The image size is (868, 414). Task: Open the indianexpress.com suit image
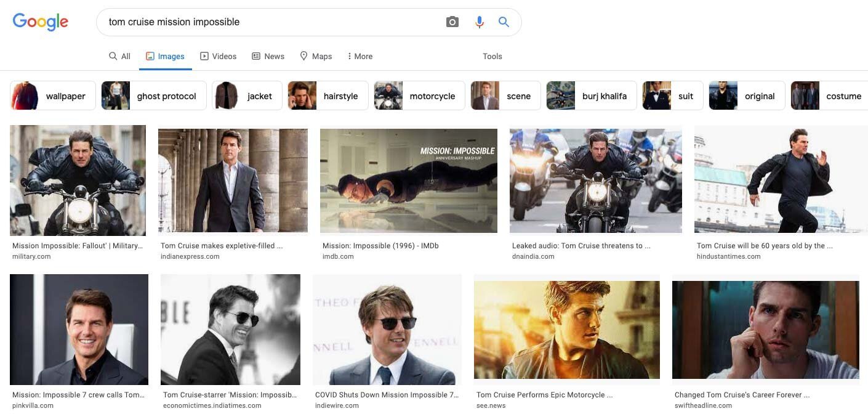pos(233,181)
